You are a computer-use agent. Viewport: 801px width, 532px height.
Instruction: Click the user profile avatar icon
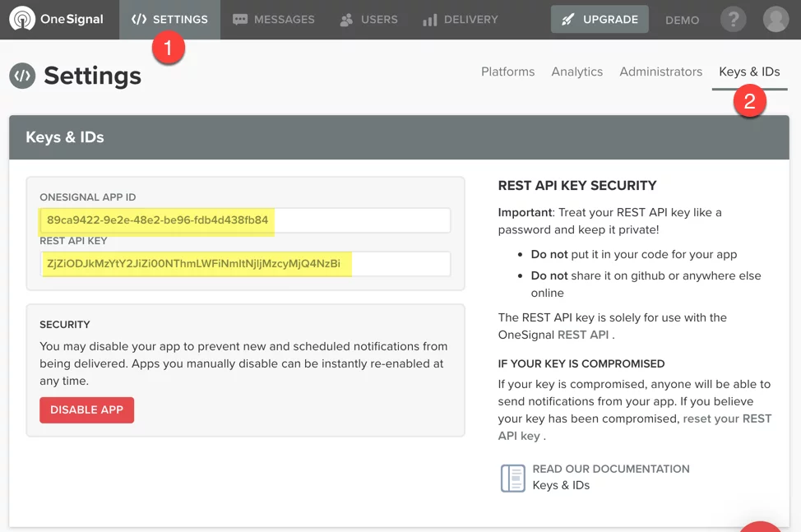coord(776,20)
